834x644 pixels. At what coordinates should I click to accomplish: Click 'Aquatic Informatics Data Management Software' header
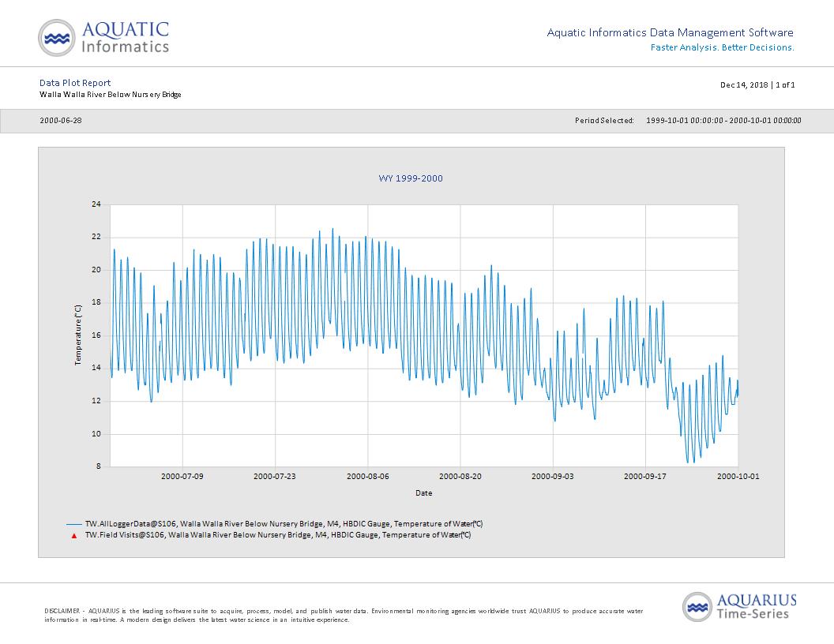point(671,33)
